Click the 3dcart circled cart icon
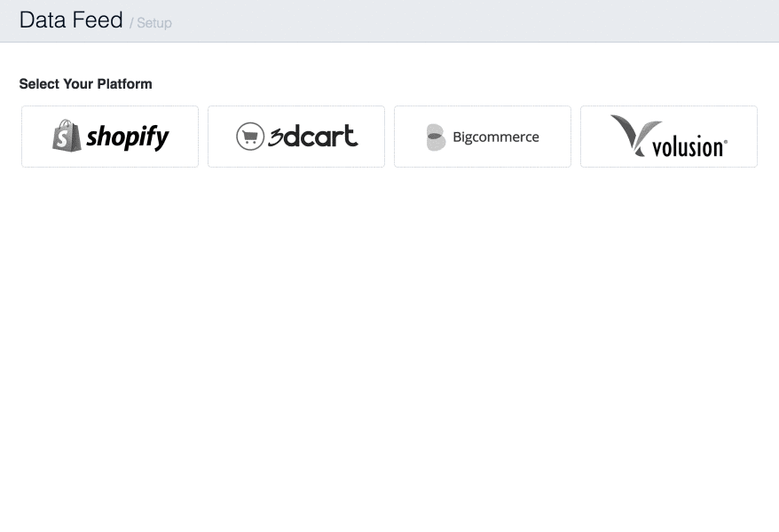779x532 pixels. [250, 137]
